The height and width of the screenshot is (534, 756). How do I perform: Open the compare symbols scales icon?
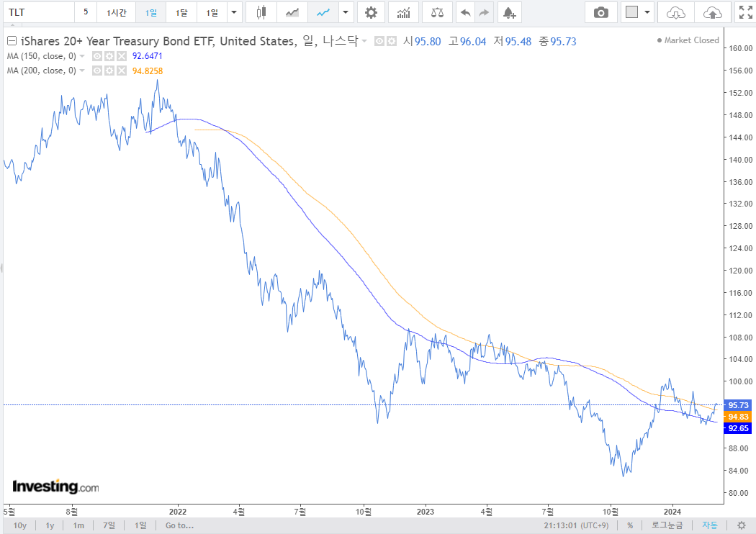[437, 12]
